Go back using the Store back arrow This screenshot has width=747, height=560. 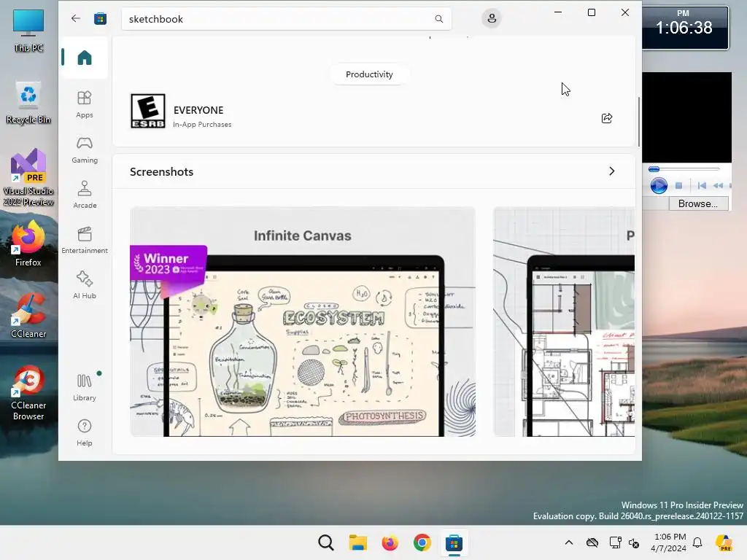[x=76, y=18]
